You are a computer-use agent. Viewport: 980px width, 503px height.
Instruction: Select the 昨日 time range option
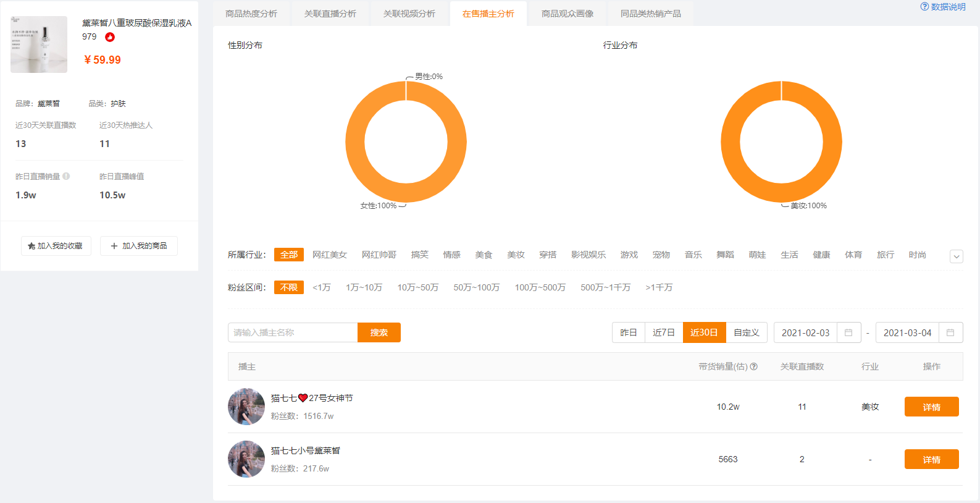pos(629,332)
